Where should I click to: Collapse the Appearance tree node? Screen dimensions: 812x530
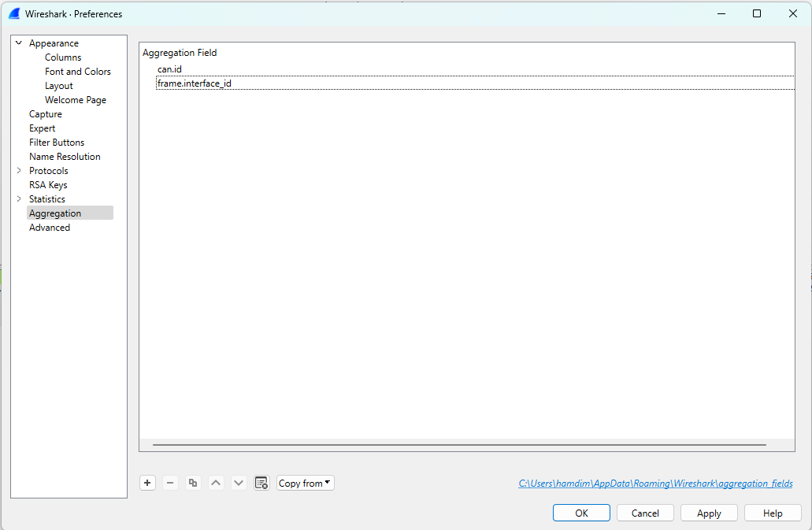pyautogui.click(x=19, y=43)
